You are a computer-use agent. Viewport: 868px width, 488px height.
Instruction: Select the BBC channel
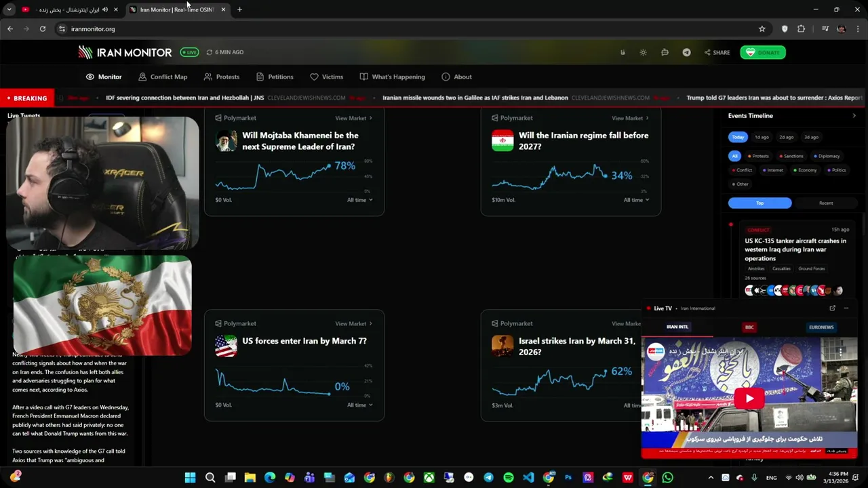pyautogui.click(x=749, y=327)
